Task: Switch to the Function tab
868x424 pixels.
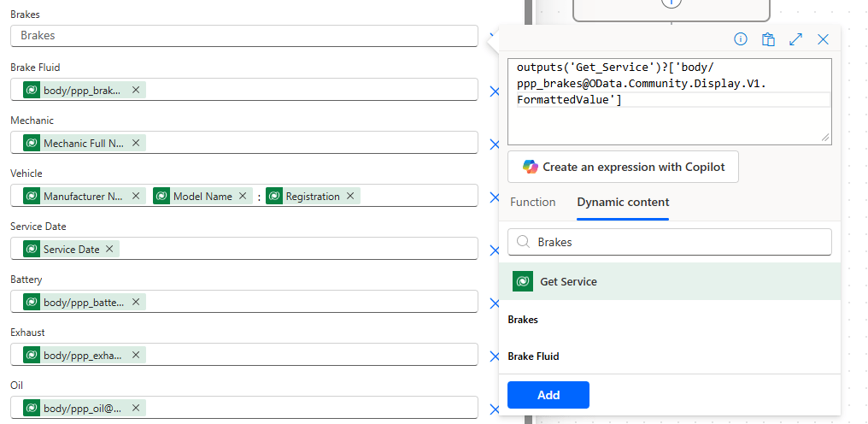Action: tap(532, 203)
